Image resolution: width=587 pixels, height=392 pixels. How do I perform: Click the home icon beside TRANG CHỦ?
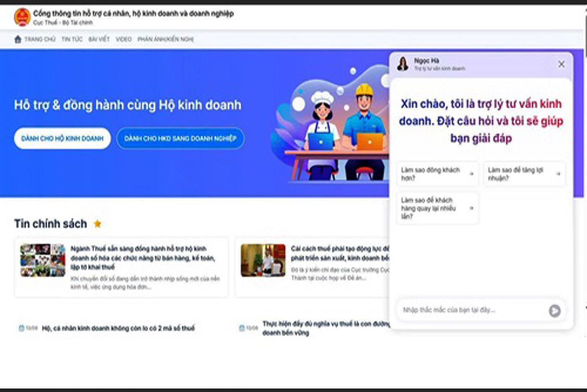click(x=18, y=39)
